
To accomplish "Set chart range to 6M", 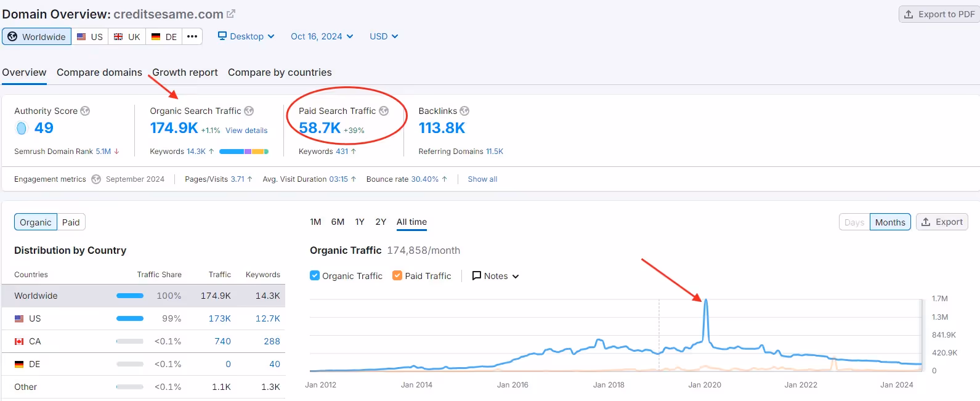I will click(338, 222).
